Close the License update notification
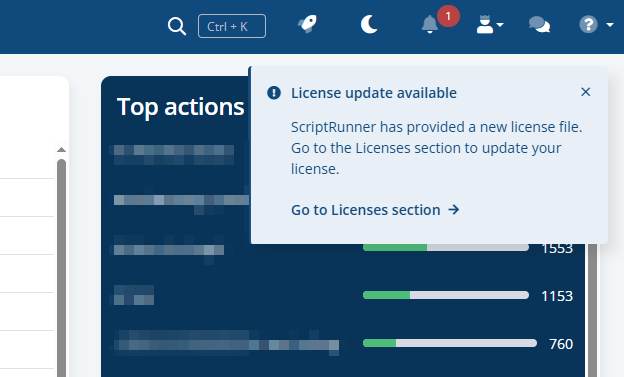Image resolution: width=624 pixels, height=377 pixels. point(585,92)
